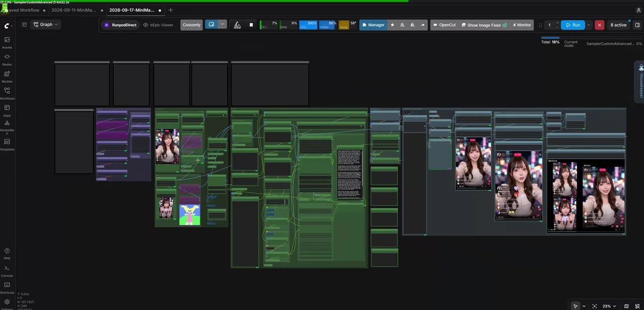This screenshot has width=644, height=310.
Task: Toggle the right side panel
Action: pos(636,25)
